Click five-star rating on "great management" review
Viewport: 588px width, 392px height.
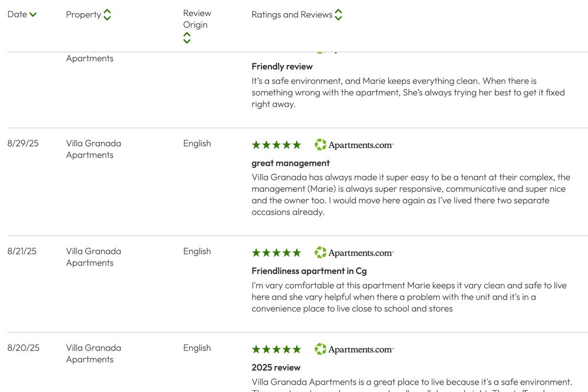[276, 145]
